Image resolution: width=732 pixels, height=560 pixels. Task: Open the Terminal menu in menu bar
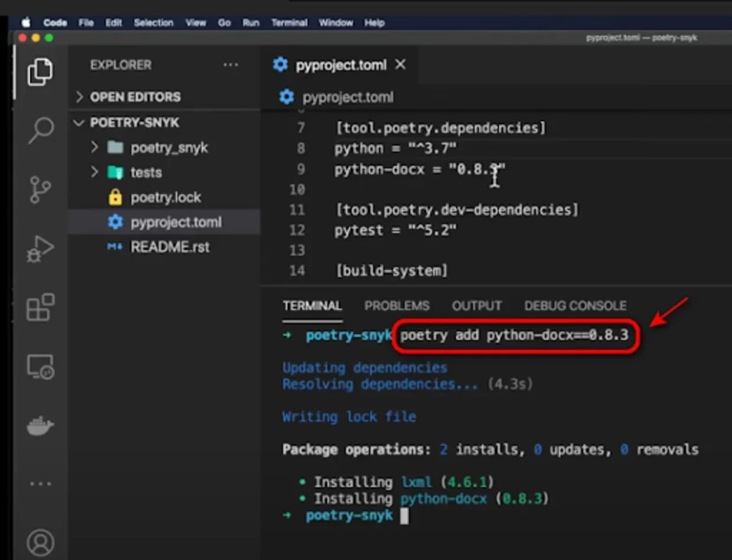coord(289,22)
